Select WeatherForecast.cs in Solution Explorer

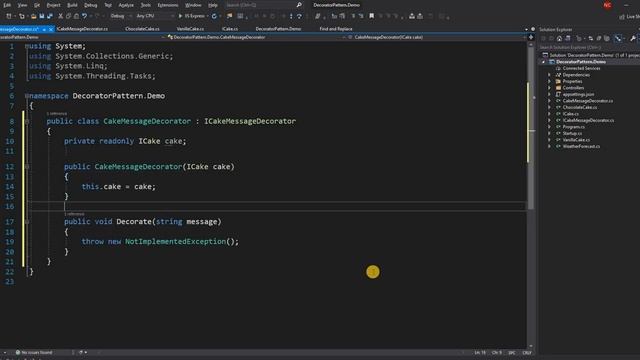pyautogui.click(x=581, y=147)
